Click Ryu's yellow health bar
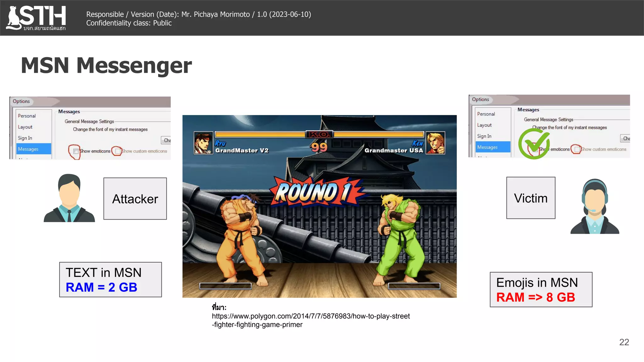 coord(260,134)
